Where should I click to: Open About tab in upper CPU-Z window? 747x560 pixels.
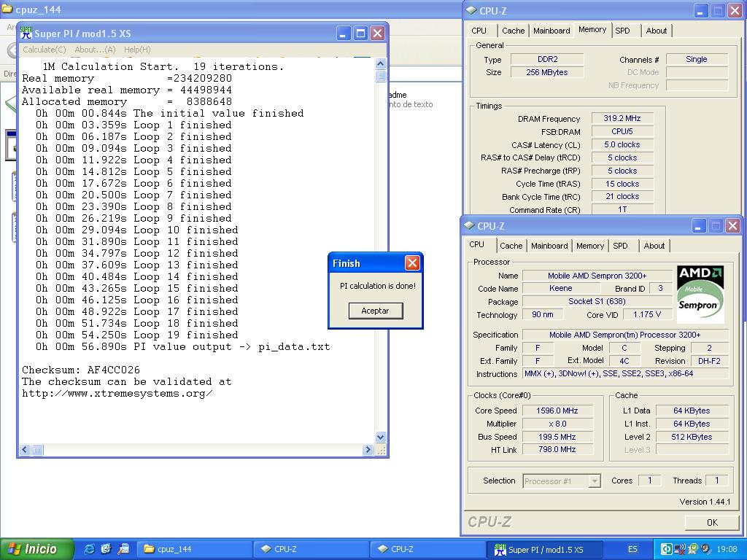click(x=657, y=31)
